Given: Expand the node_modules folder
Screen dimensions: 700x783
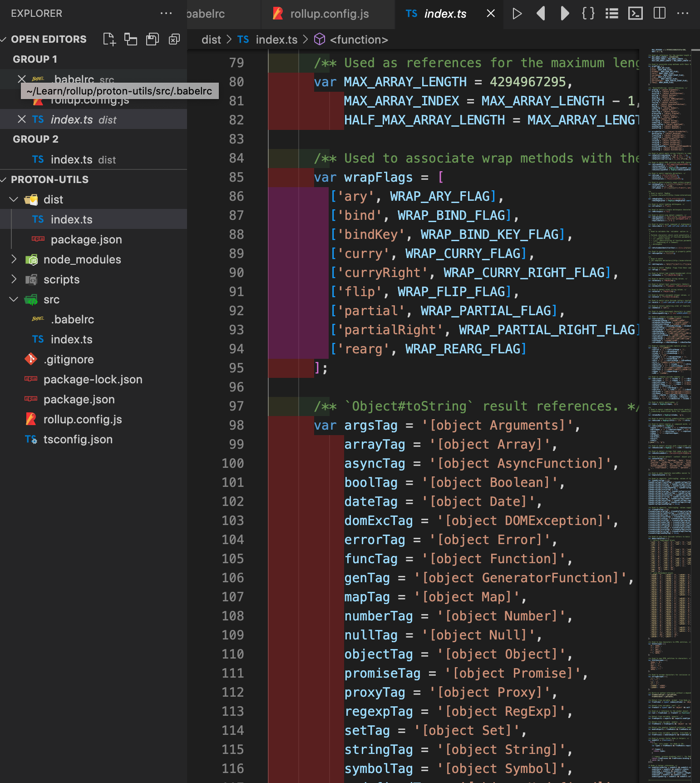Looking at the screenshot, I should 14,259.
